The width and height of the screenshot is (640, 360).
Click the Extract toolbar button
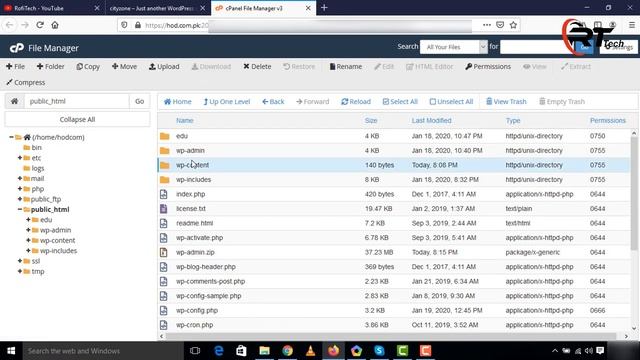pos(576,67)
